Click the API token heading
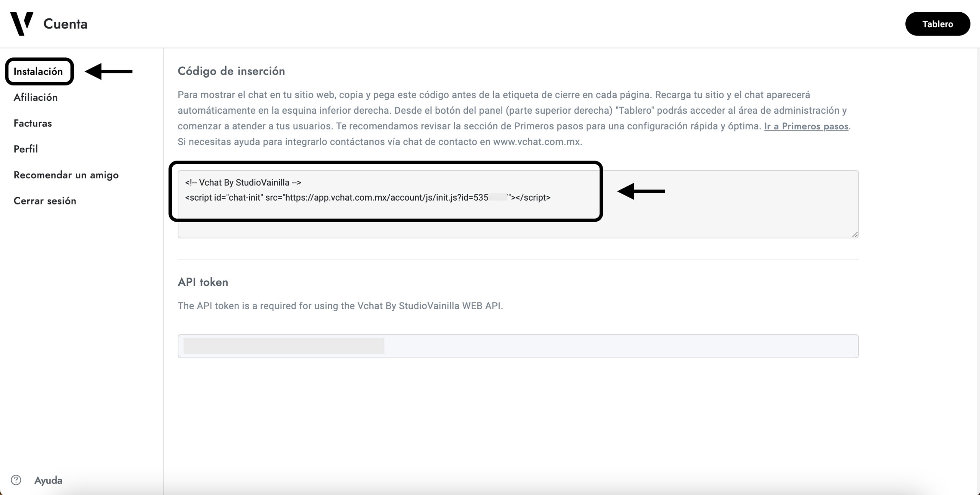 pyautogui.click(x=203, y=282)
